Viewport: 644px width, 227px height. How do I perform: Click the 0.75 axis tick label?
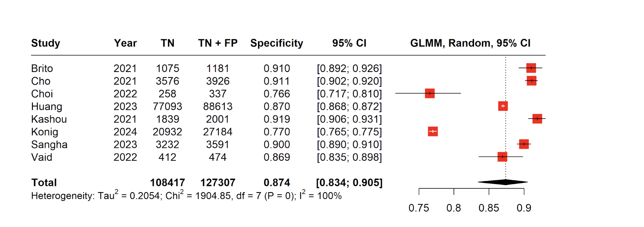(419, 208)
